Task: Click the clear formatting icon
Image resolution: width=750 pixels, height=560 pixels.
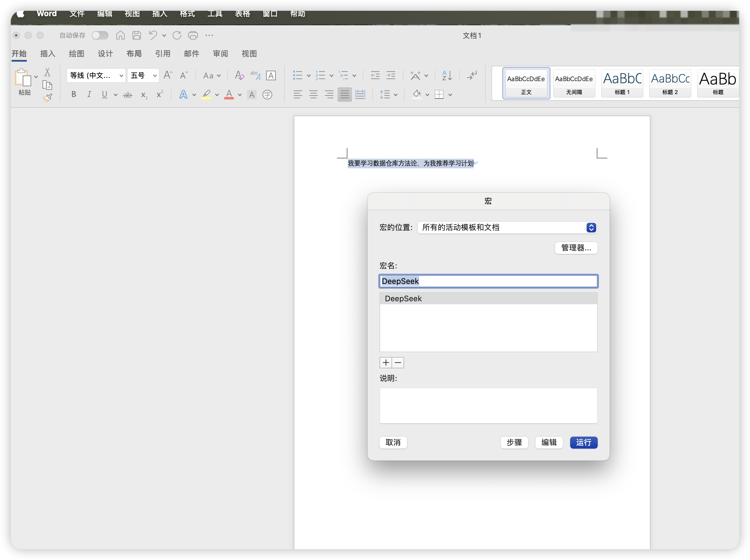Action: 240,75
